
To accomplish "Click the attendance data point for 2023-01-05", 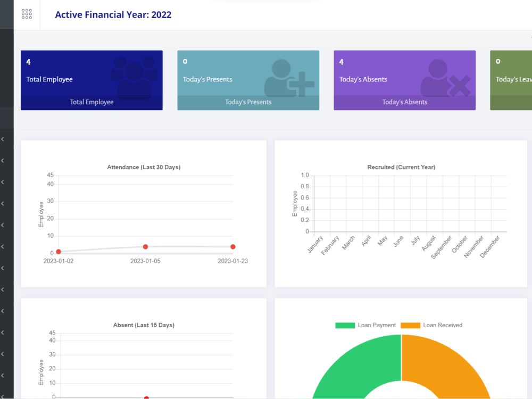I will [x=145, y=247].
